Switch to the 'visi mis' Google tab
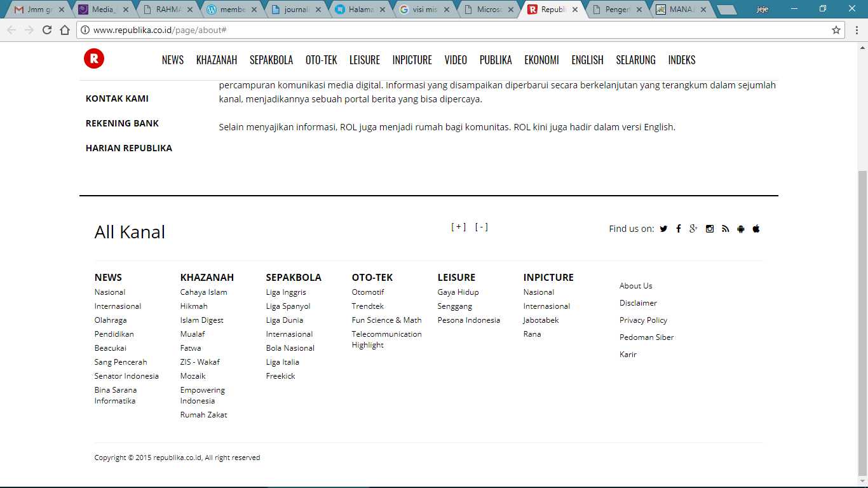Viewport: 868px width, 488px height. 423,10
